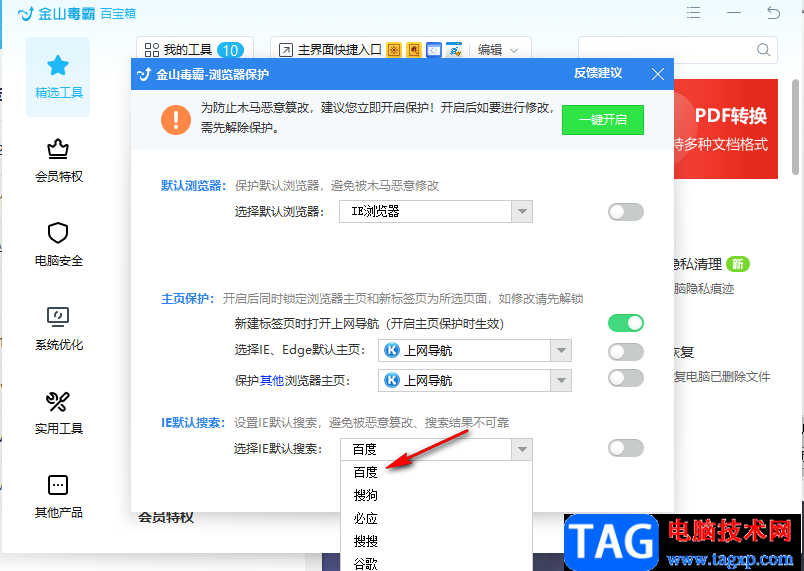The width and height of the screenshot is (804, 571).
Task: Toggle the IE默认搜索 protection switch
Action: pos(626,448)
